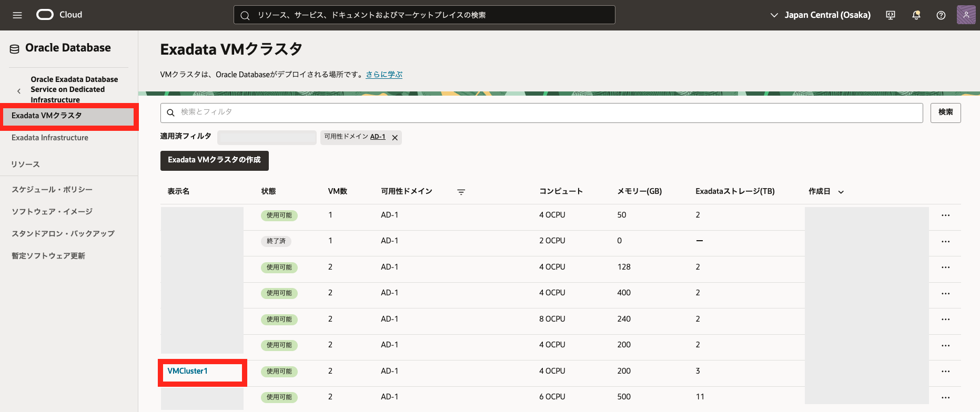980x412 pixels.
Task: Open スケジュール・ポリシー in the sidebar
Action: [52, 190]
